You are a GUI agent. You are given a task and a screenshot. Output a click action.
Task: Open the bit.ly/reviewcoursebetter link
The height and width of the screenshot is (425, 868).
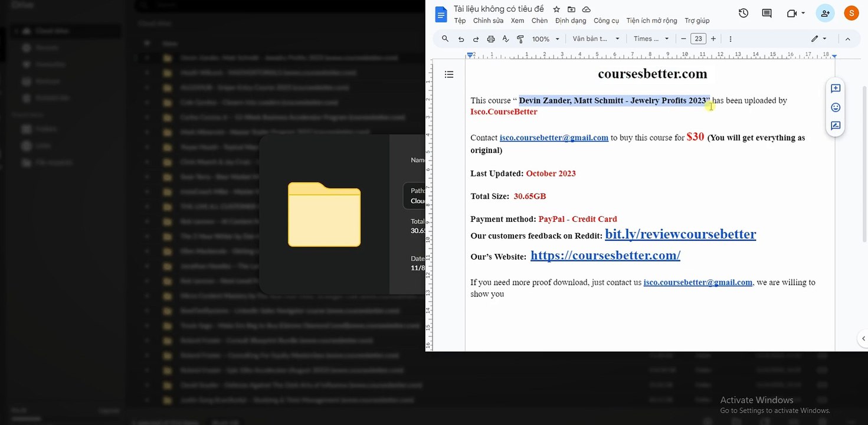[x=680, y=234]
